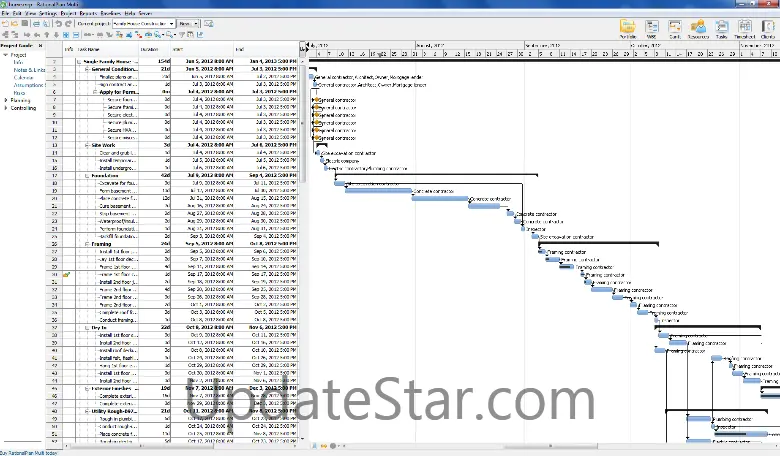
Task: Redo the last undone action
Action: [68, 23]
